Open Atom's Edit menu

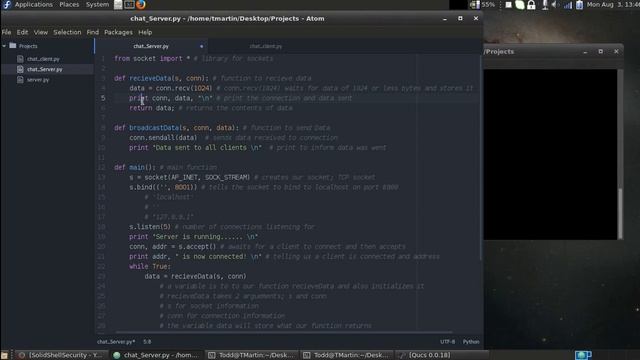coord(22,32)
